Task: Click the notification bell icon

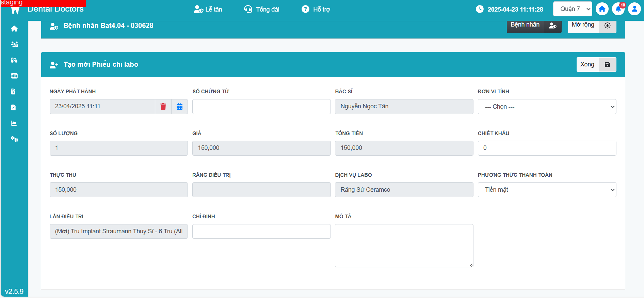Action: [618, 9]
